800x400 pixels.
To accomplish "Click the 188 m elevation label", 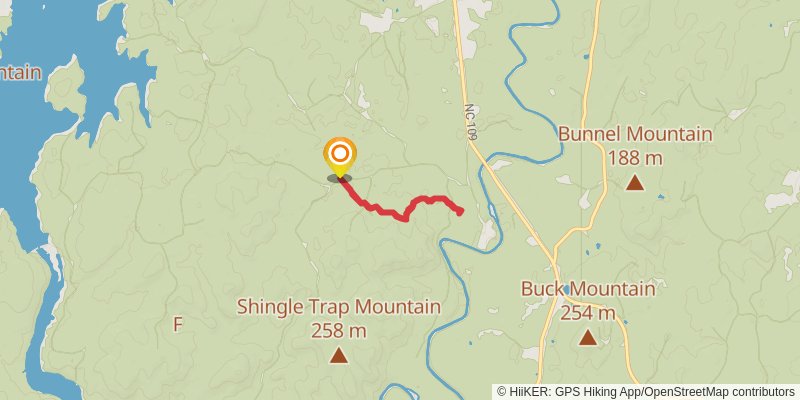I will point(635,158).
